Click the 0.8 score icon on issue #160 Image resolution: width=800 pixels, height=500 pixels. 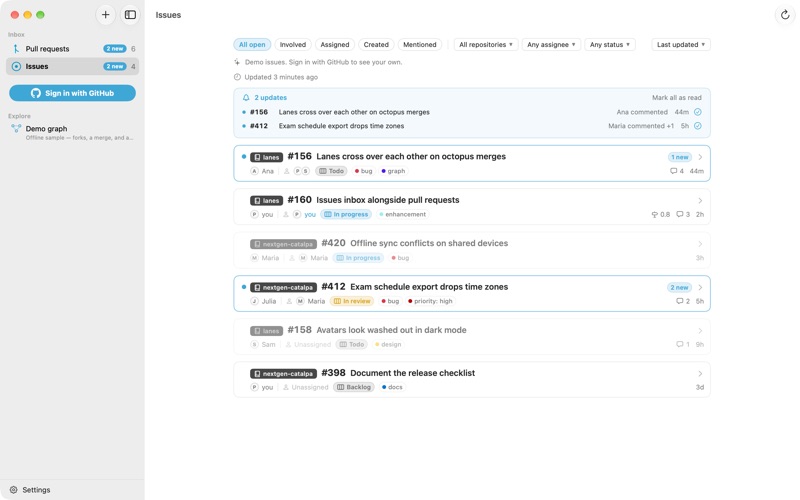(655, 214)
